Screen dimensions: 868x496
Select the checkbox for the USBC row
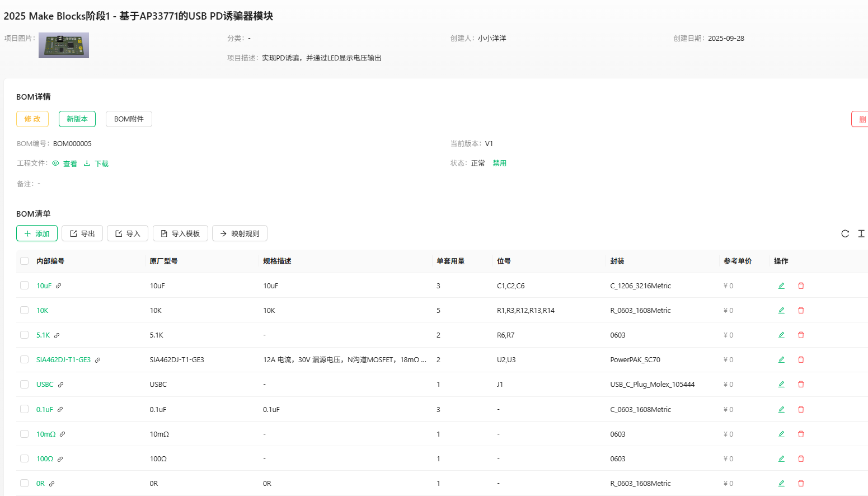point(24,384)
